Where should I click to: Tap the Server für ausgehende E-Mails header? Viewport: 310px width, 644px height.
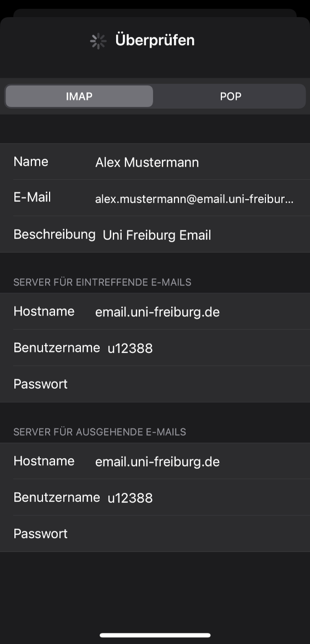100,432
